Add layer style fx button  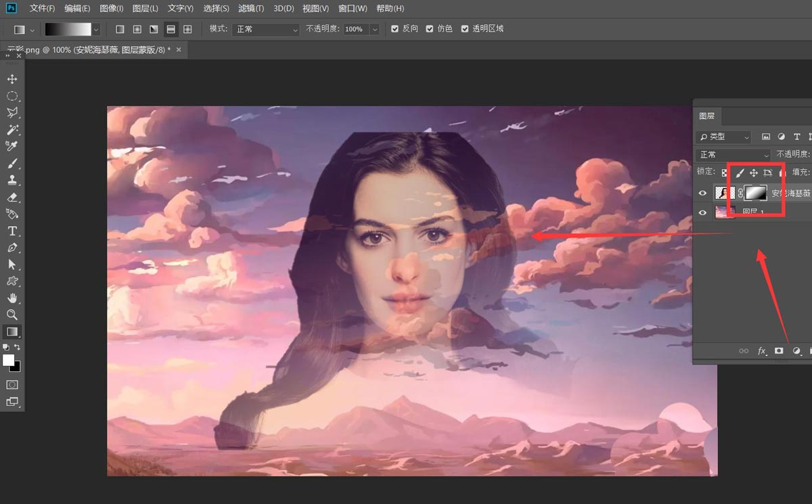click(762, 351)
